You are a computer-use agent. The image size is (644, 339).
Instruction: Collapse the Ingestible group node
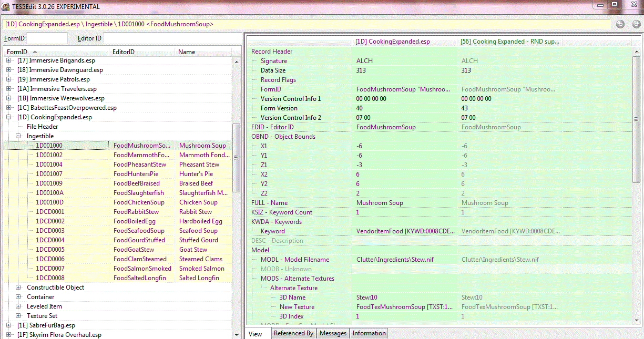[x=18, y=136]
